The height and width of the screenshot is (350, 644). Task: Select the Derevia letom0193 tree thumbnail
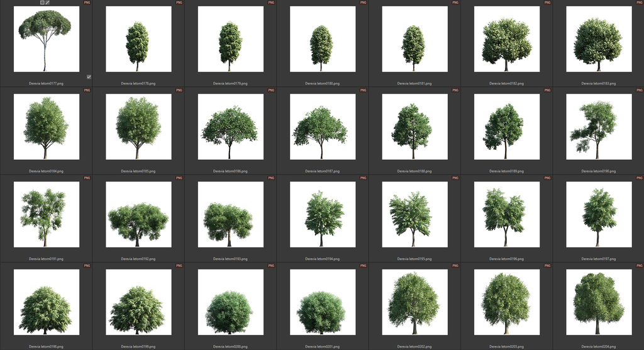(x=230, y=215)
